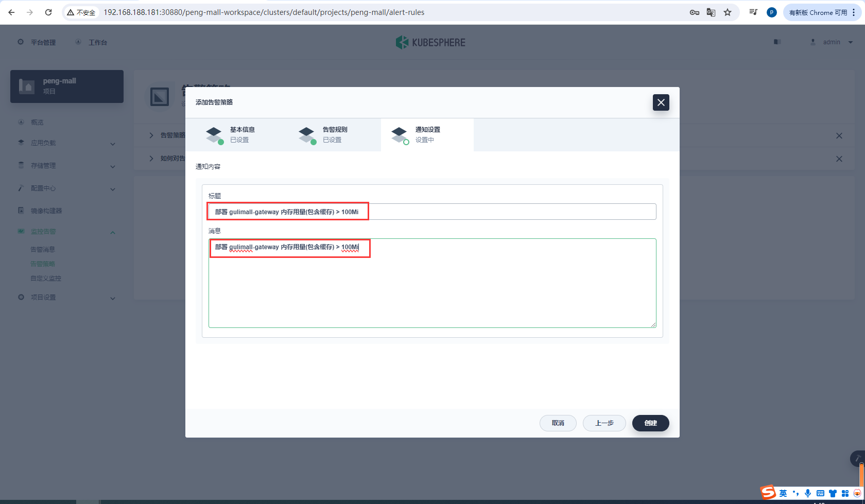The height and width of the screenshot is (504, 865).
Task: Click the KubeSphere logo
Action: pos(430,42)
